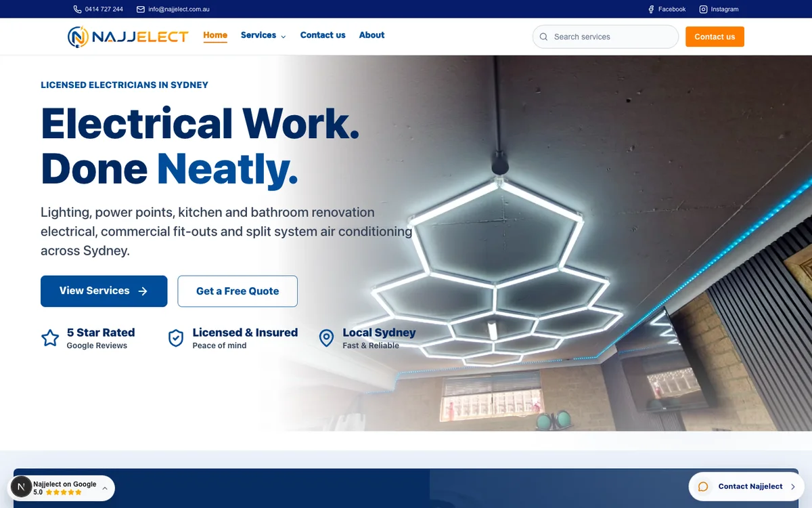
Task: Click the Peace of mind text
Action: tap(219, 345)
